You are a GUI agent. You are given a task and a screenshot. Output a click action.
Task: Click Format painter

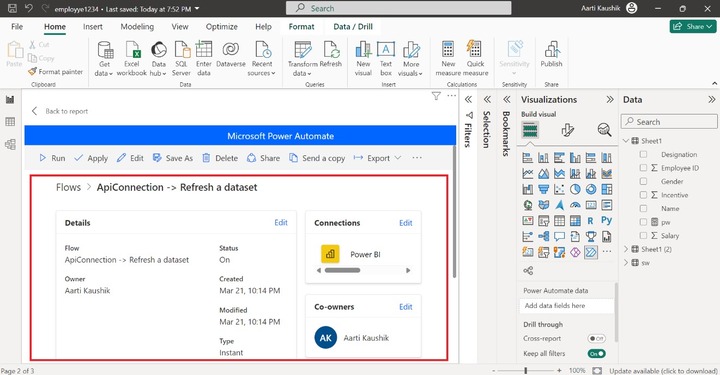(56, 72)
